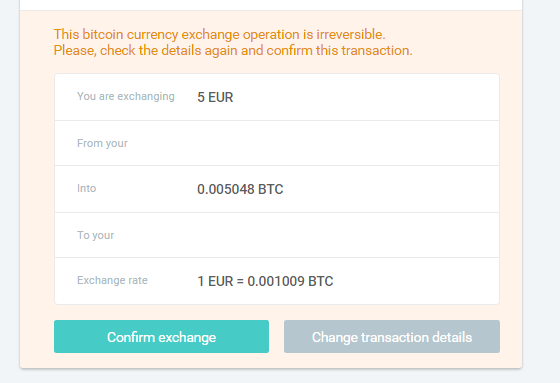Click the 1 EUR = 0.001009 BTC rate

pyautogui.click(x=265, y=281)
